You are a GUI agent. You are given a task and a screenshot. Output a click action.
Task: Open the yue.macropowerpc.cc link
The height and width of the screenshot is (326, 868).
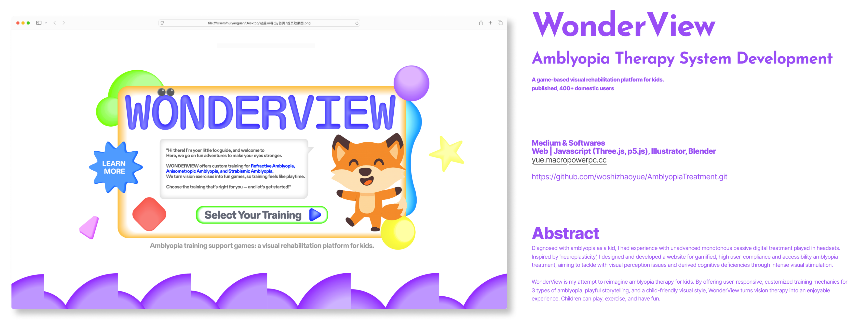[x=569, y=160]
